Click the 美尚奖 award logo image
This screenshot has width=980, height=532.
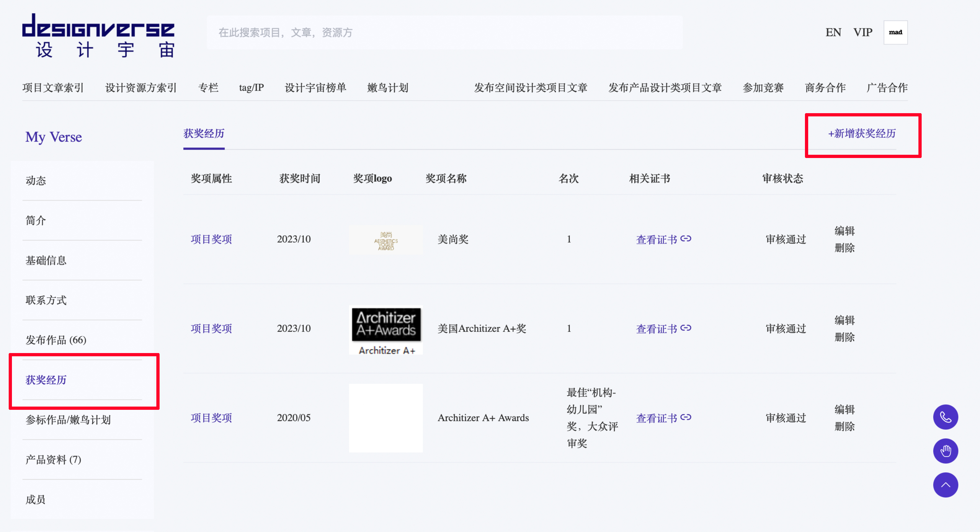[x=386, y=240]
